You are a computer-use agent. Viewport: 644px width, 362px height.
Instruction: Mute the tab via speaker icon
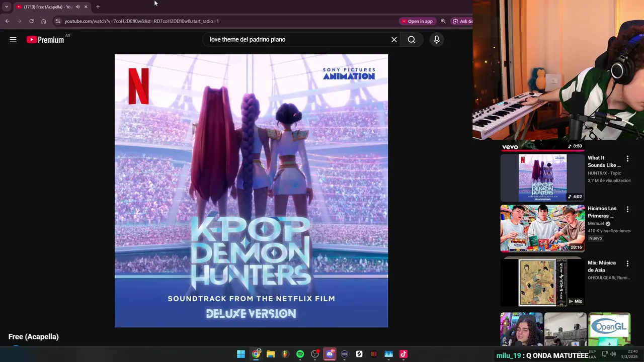pyautogui.click(x=77, y=7)
